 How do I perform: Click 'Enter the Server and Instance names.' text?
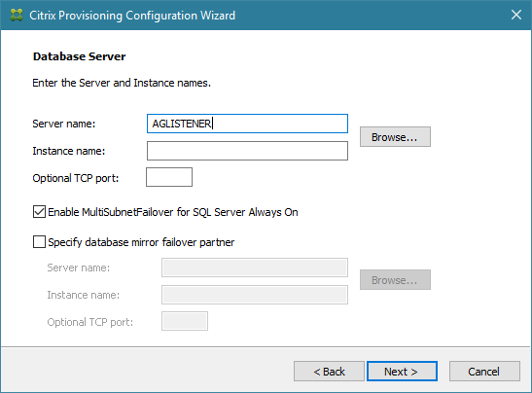tap(122, 83)
